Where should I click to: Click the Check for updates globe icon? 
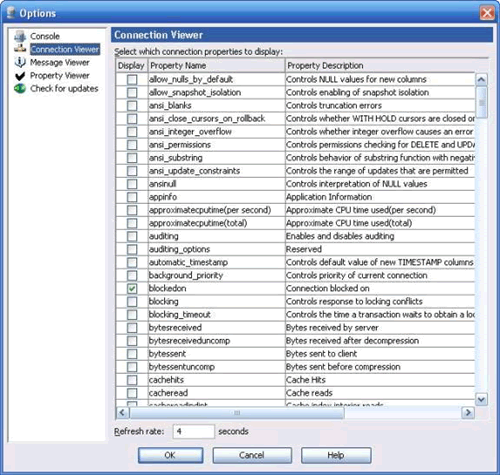(20, 89)
